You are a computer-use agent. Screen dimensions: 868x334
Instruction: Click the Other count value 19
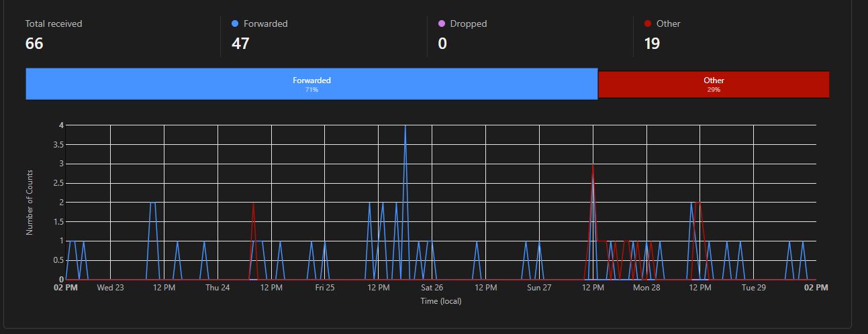[652, 44]
